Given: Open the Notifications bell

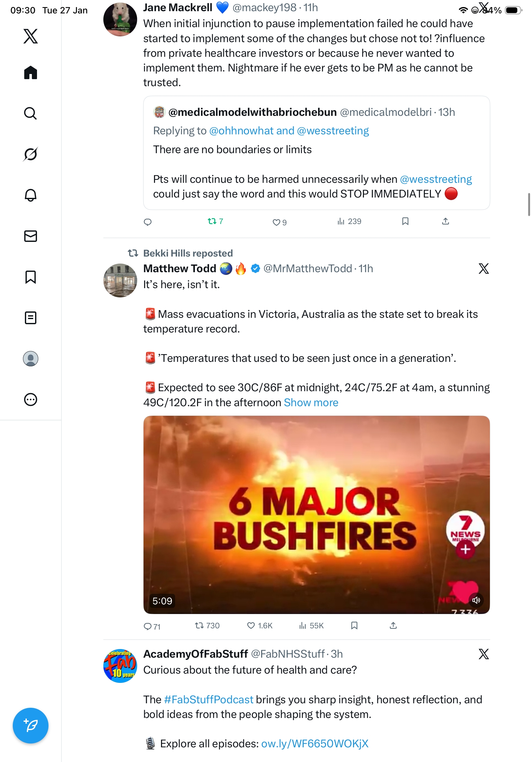Looking at the screenshot, I should pos(31,195).
